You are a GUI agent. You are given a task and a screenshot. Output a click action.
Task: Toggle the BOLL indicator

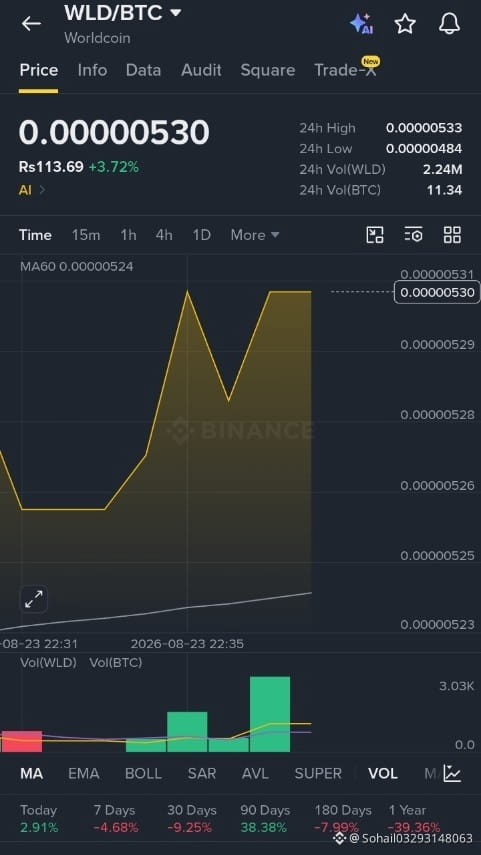(143, 774)
